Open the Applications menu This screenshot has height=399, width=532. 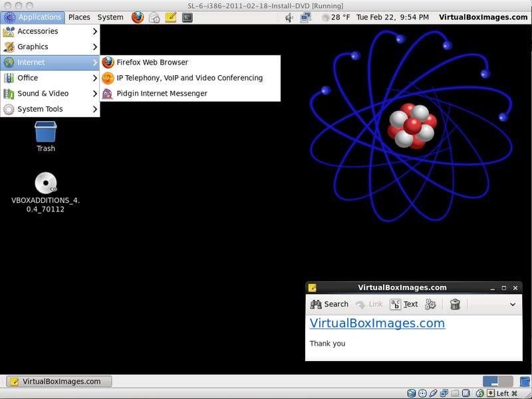(33, 17)
